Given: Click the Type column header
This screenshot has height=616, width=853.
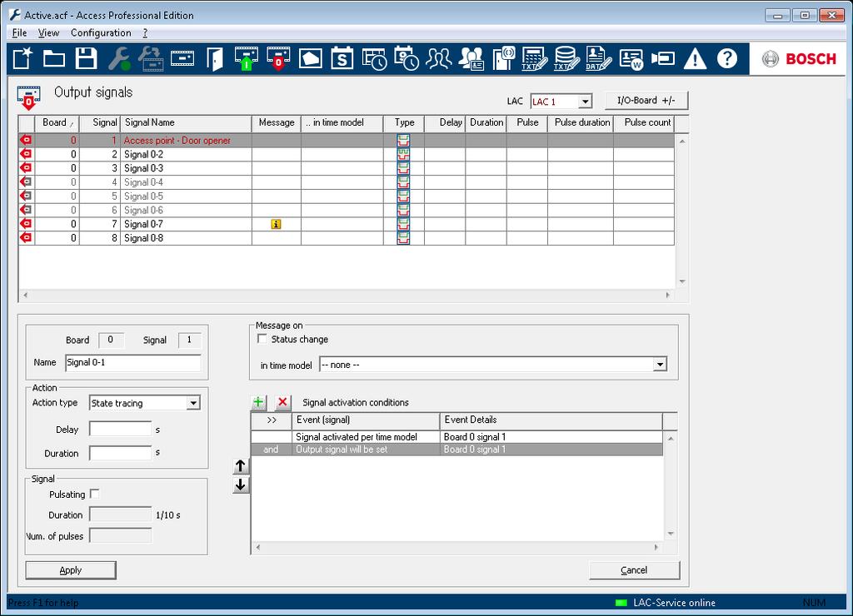Looking at the screenshot, I should coord(404,123).
